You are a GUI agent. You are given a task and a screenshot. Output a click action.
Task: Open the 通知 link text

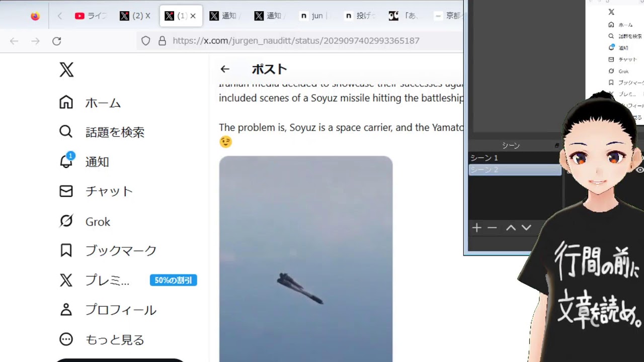pos(97,161)
